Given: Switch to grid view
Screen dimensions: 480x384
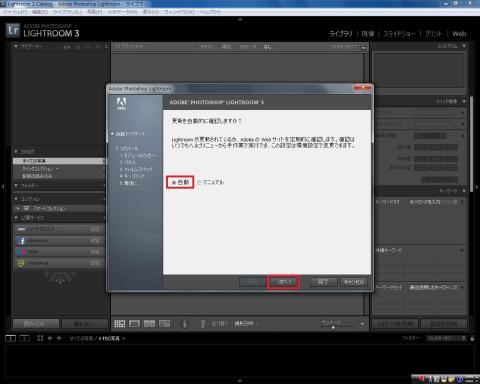Looking at the screenshot, I should click(x=120, y=323).
